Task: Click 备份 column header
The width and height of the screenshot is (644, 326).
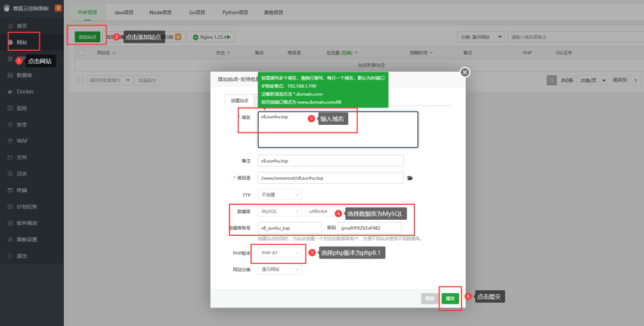Action: (259, 53)
